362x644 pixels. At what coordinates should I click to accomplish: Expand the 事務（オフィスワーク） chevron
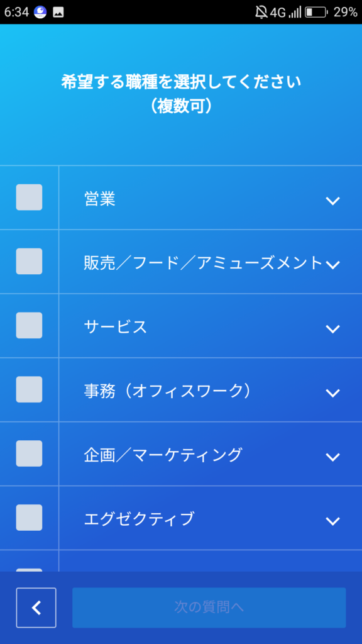click(332, 393)
